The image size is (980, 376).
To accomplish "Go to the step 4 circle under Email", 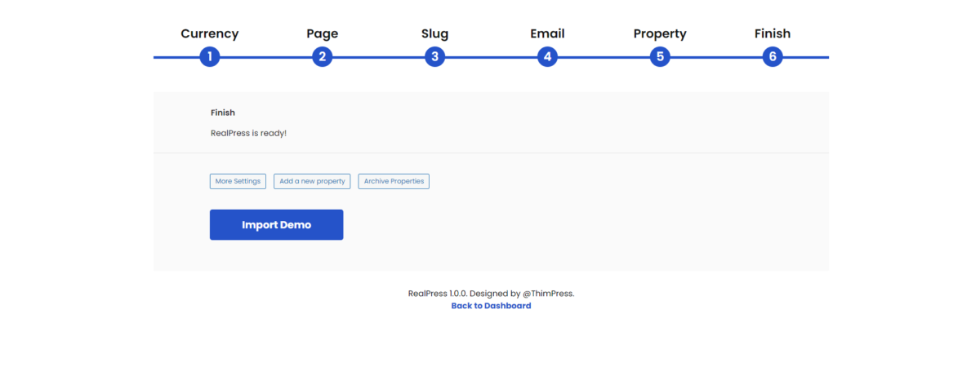I will coord(547,57).
